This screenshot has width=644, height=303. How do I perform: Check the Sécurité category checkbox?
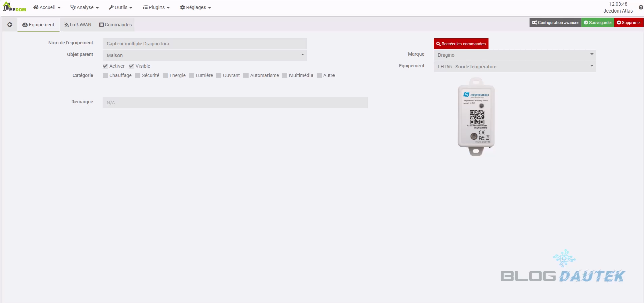(137, 75)
